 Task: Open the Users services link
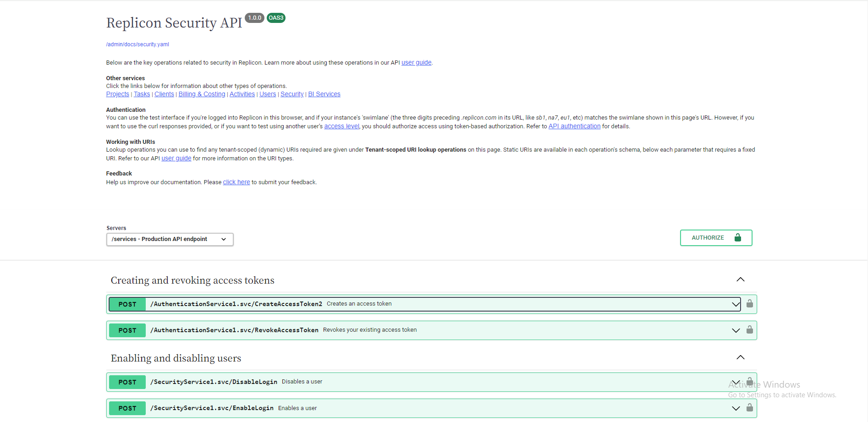coord(268,94)
